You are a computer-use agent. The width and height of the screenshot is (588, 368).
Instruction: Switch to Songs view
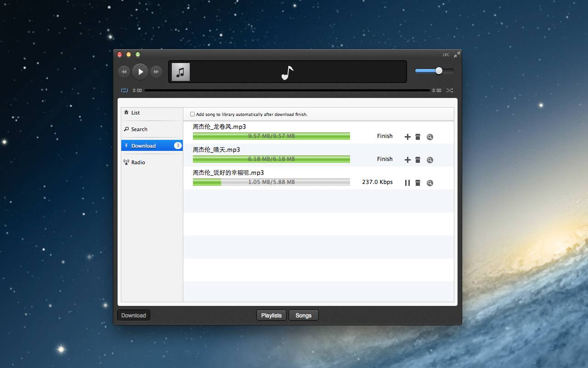304,316
